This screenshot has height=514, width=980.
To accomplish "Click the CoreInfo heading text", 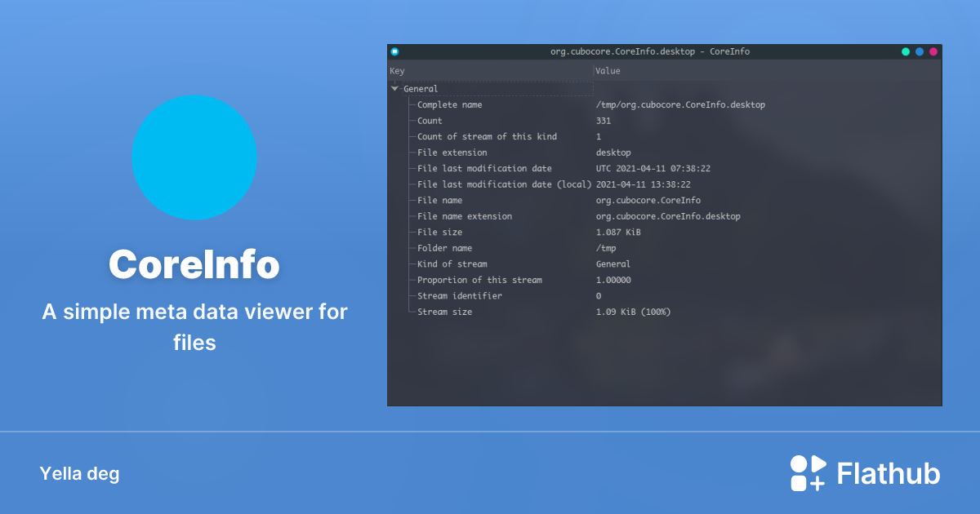I will pos(194,264).
